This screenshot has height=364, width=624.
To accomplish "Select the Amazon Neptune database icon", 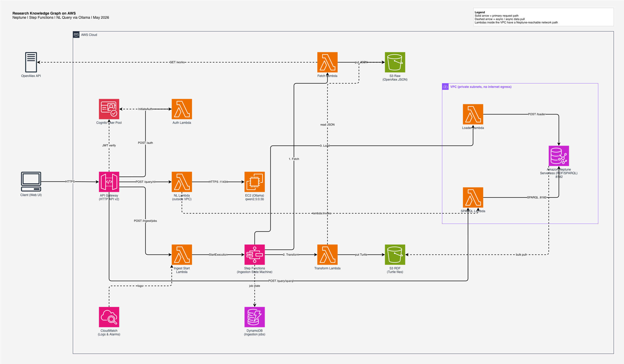I will 559,156.
